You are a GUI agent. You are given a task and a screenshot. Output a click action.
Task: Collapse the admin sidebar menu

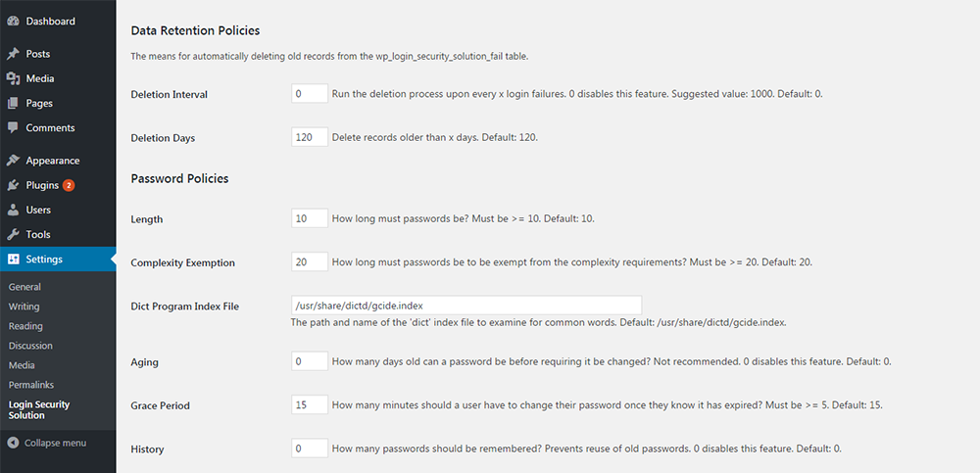coord(47,443)
